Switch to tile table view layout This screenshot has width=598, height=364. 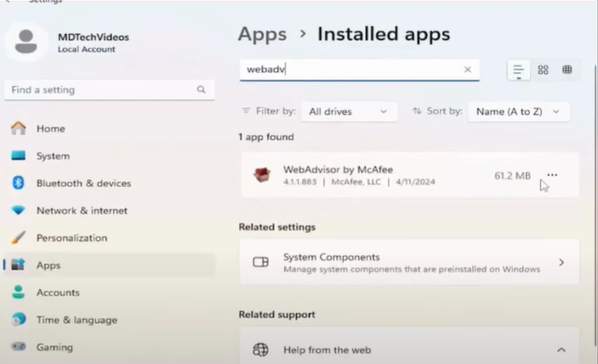coord(567,70)
